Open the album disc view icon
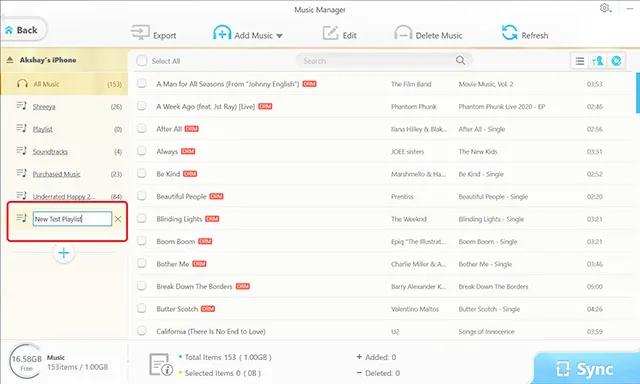 pos(616,61)
